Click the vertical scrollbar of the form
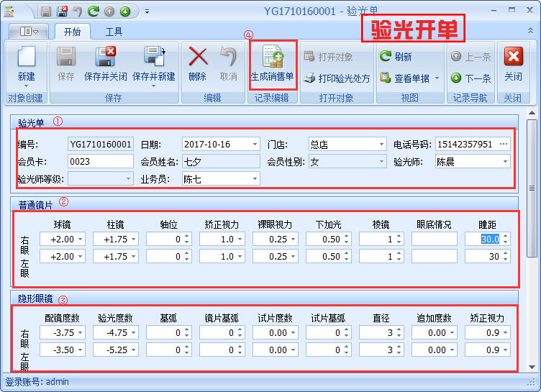 532,216
